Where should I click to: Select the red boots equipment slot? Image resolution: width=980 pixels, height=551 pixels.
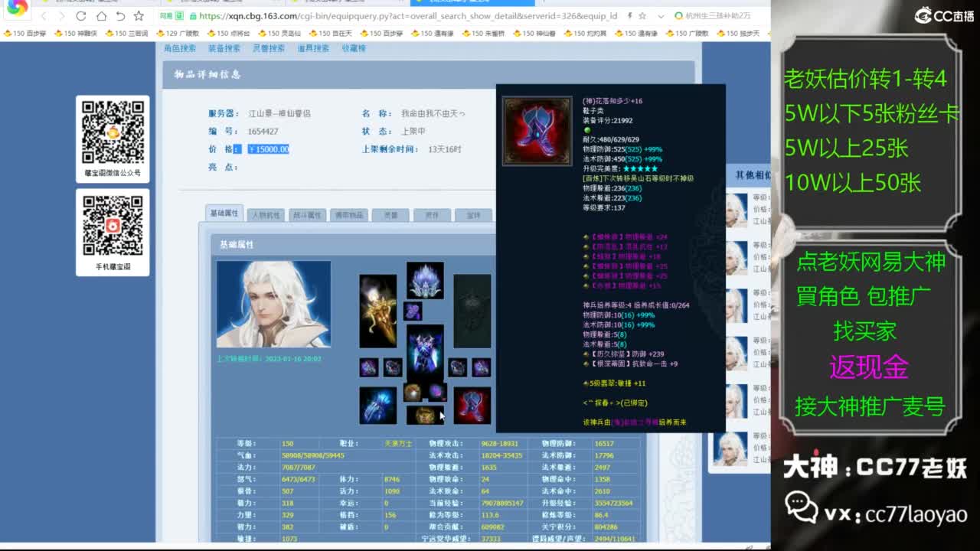[x=472, y=406]
